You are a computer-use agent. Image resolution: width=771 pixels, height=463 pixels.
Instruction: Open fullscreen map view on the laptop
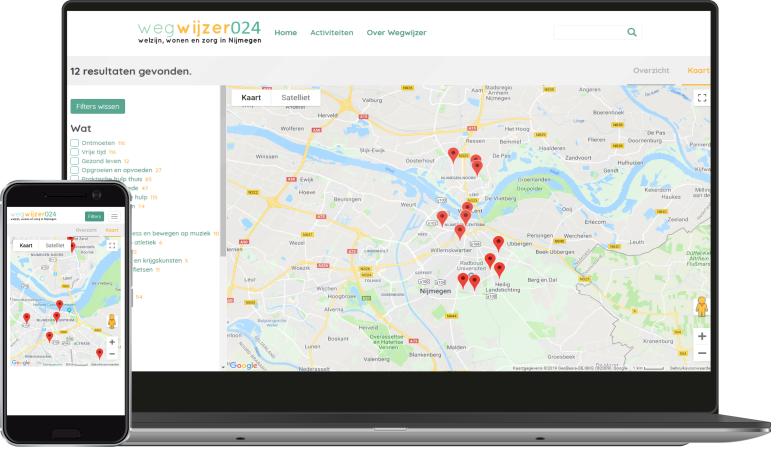pos(702,98)
